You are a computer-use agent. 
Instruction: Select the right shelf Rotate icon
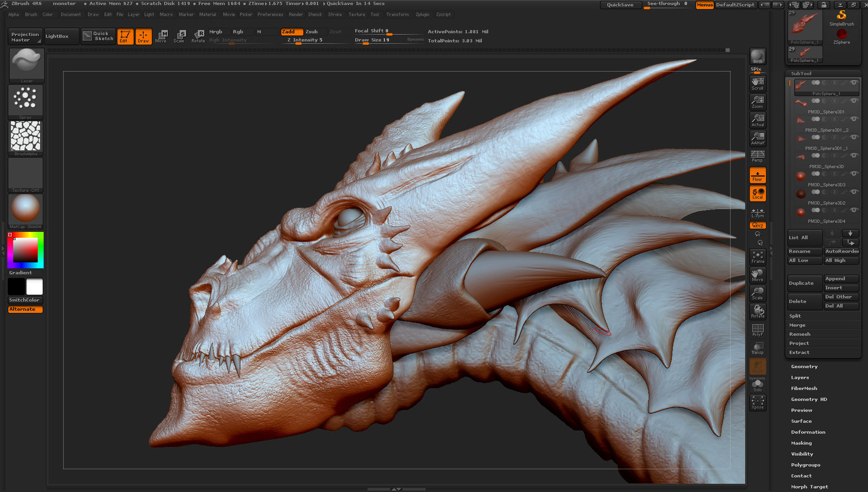757,312
